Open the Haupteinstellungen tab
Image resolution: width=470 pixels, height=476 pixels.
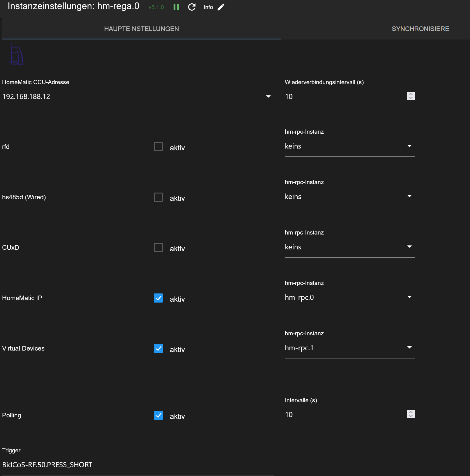(142, 29)
